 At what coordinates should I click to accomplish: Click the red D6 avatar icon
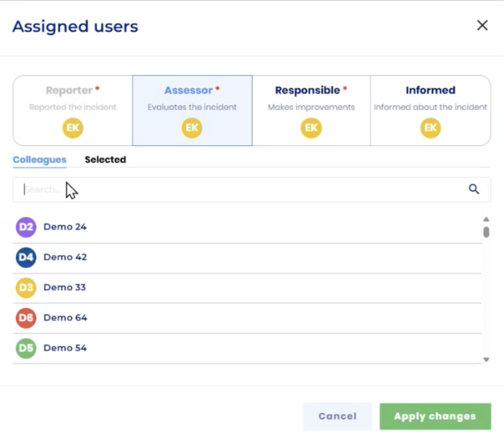26,318
